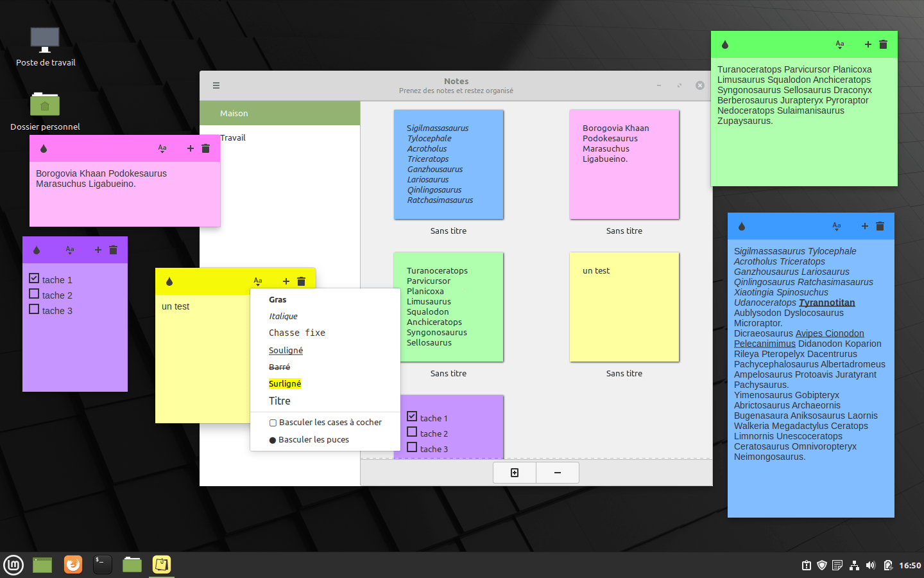Uncheck tache 1 in the purple sticky note
924x578 pixels.
tap(34, 279)
